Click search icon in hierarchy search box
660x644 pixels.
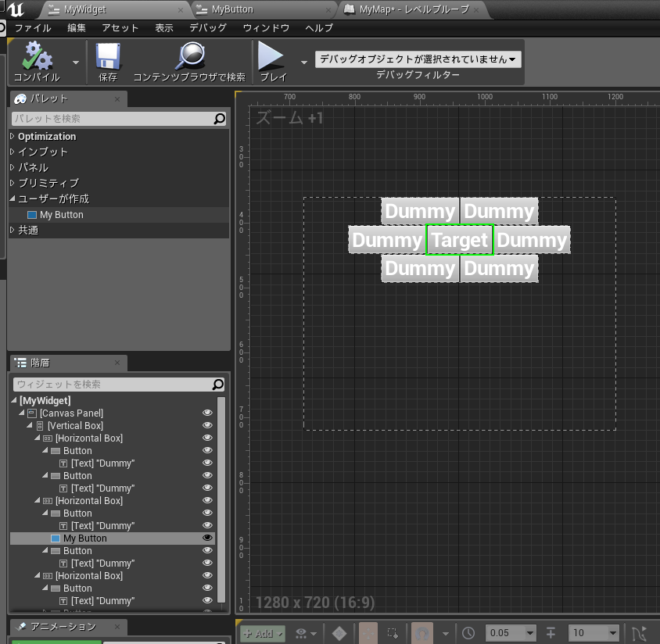coord(218,385)
